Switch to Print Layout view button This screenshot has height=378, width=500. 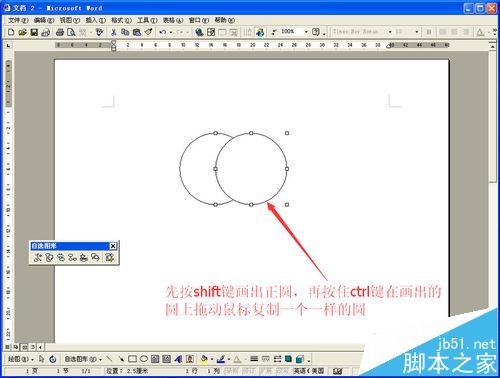coord(24,347)
